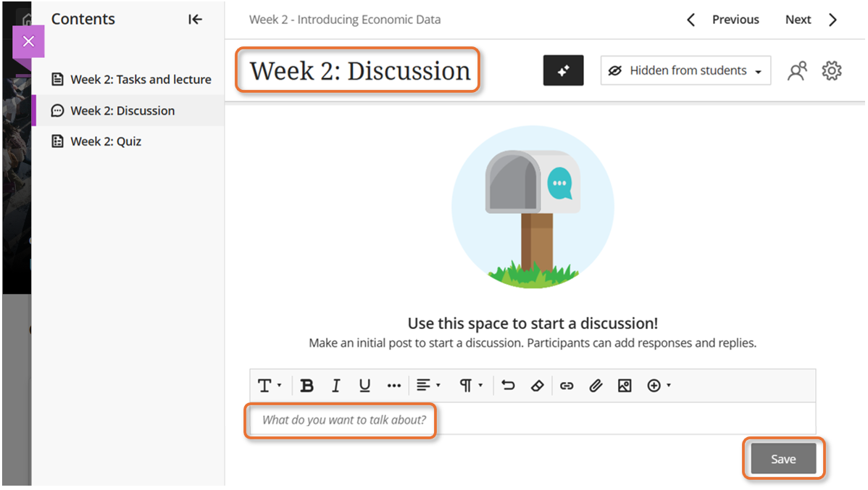Open the group assignment people icon
The image size is (868, 490).
pos(797,71)
